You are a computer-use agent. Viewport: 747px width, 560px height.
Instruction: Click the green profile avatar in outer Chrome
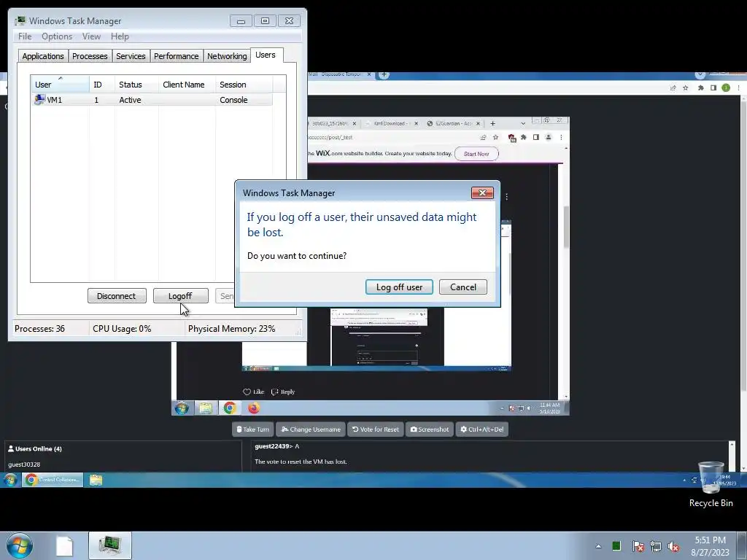[x=726, y=87]
